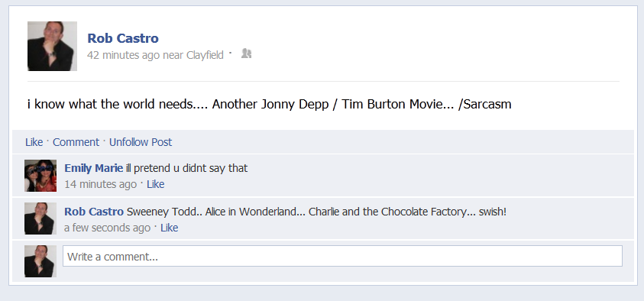The width and height of the screenshot is (644, 301).
Task: Like the Sweeney Todd comment
Action: (170, 228)
